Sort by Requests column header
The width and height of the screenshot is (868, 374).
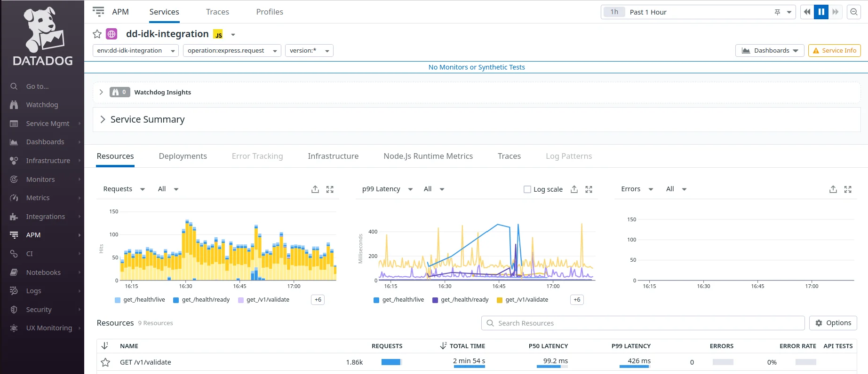click(x=387, y=346)
